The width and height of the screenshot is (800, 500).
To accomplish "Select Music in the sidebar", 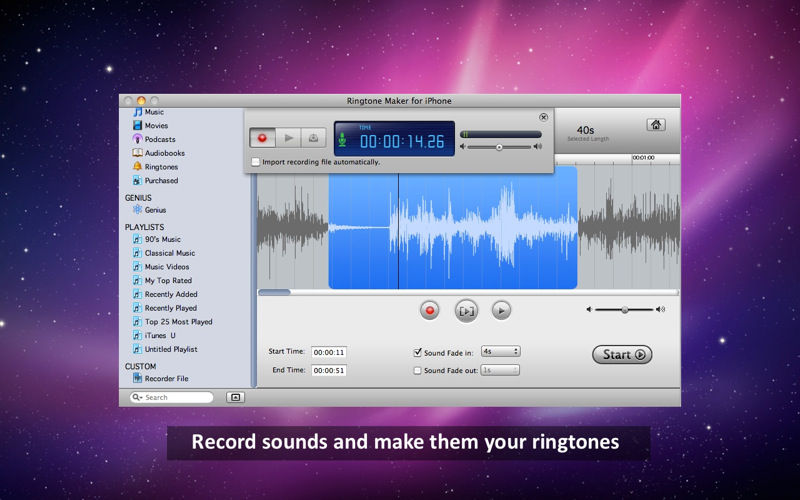I will [148, 112].
